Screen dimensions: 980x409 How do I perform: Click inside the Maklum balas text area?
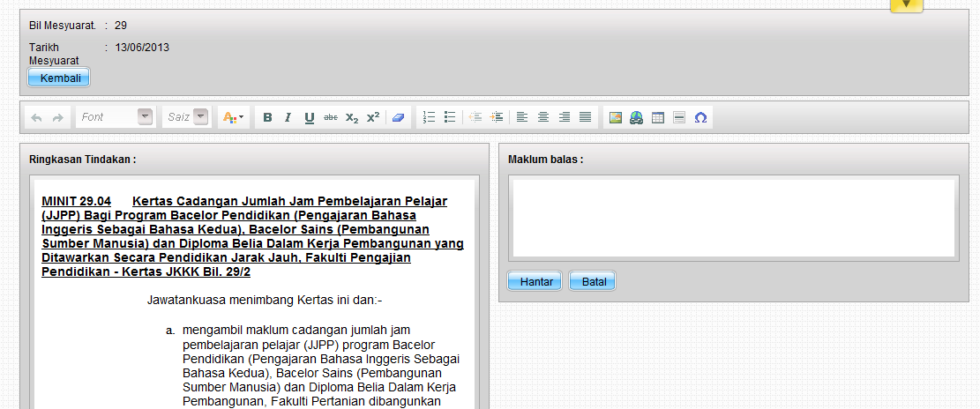click(x=734, y=218)
